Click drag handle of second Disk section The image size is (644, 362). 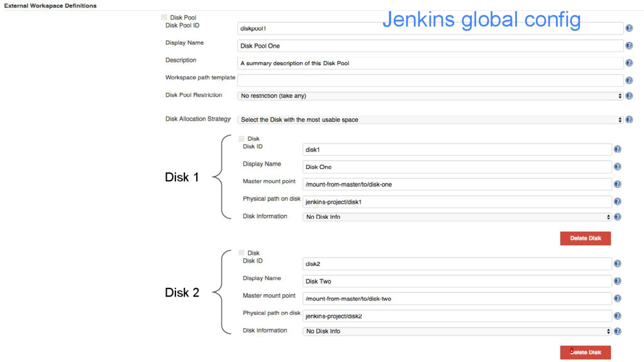[x=241, y=253]
